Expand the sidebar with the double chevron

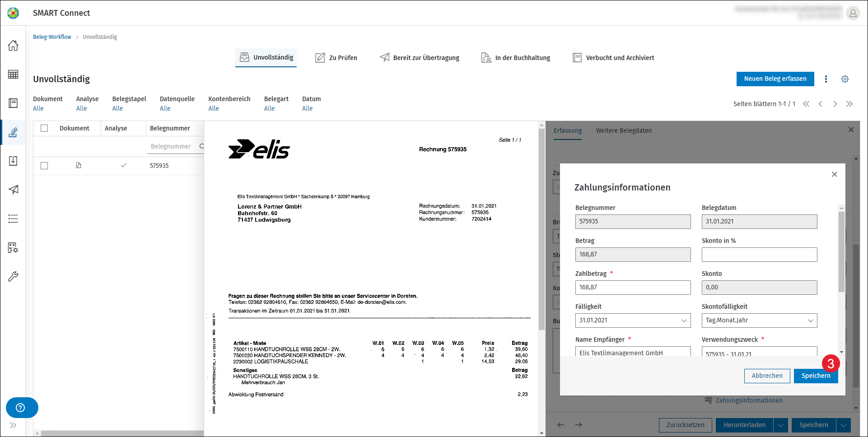click(x=13, y=425)
